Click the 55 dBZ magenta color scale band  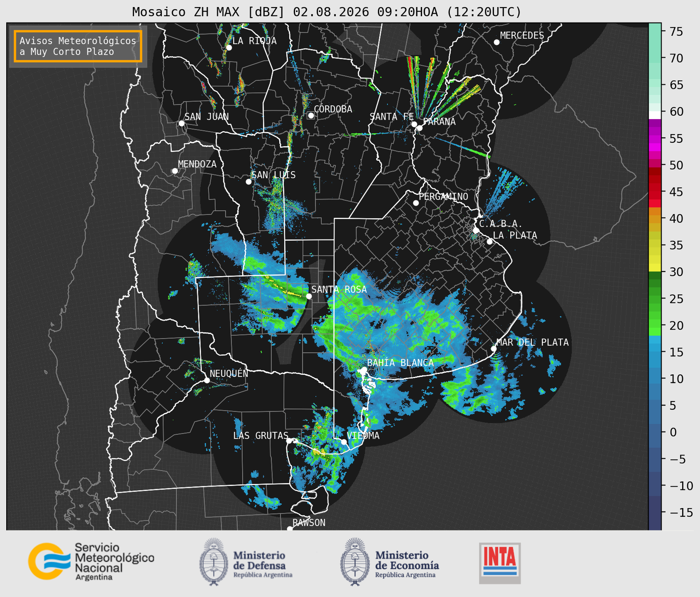point(655,139)
